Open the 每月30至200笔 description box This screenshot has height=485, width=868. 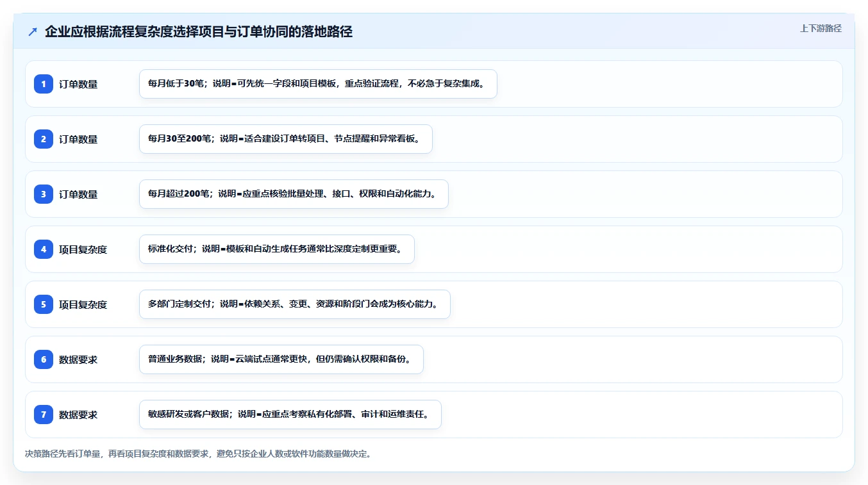click(x=286, y=139)
